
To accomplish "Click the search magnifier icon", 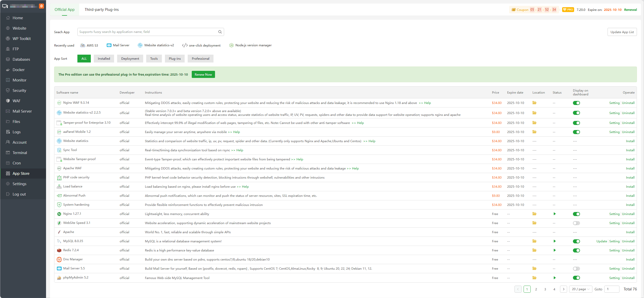I will coord(220,32).
